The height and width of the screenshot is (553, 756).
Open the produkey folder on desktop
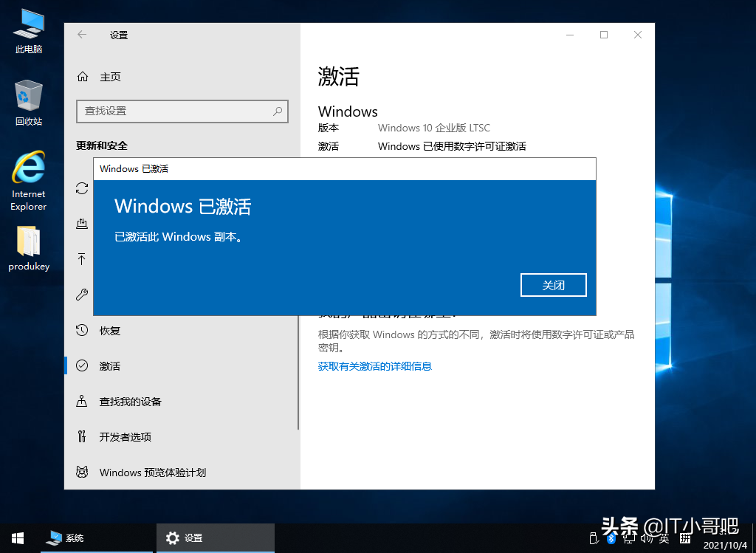29,248
